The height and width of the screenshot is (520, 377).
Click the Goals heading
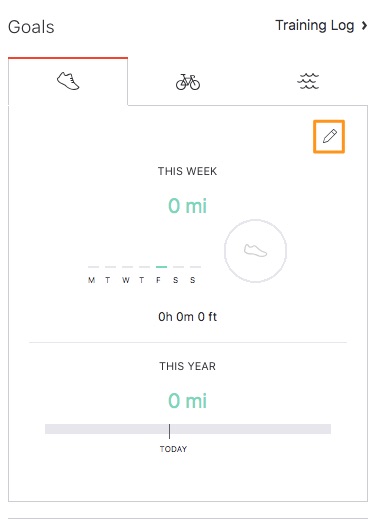(x=31, y=27)
